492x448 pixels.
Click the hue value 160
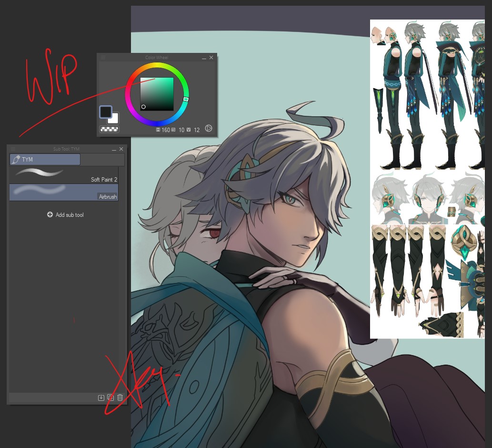166,130
